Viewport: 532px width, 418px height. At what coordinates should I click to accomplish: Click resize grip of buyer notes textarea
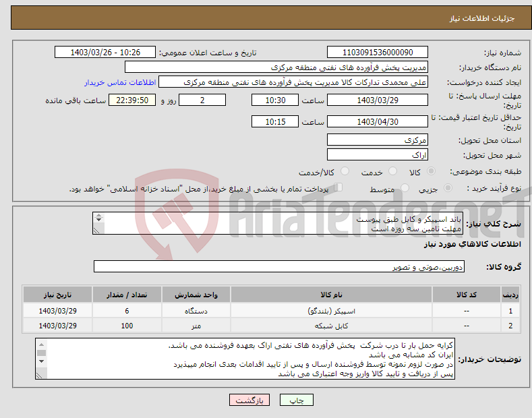coord(39,376)
